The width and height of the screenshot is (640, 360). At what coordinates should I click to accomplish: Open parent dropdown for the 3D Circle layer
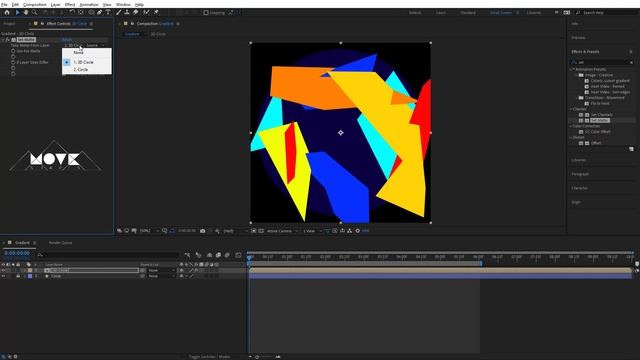pos(162,270)
